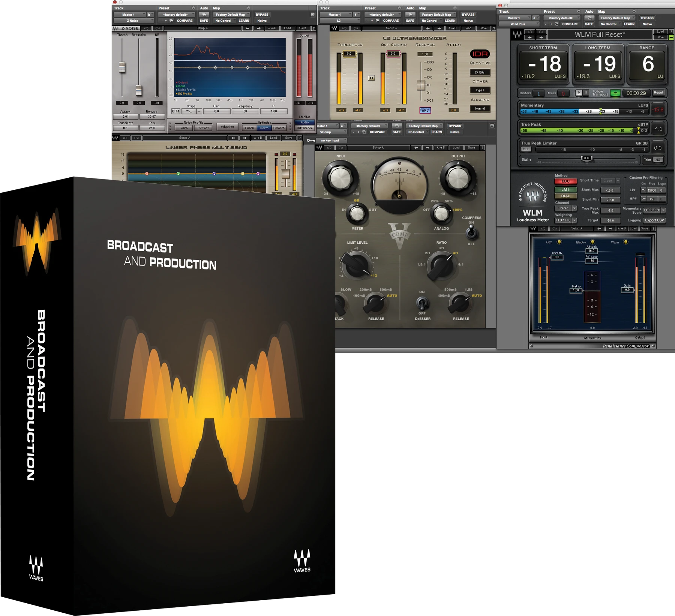The height and width of the screenshot is (616, 675).
Task: Click the Extract noise profile button in Z-Noise
Action: click(203, 128)
